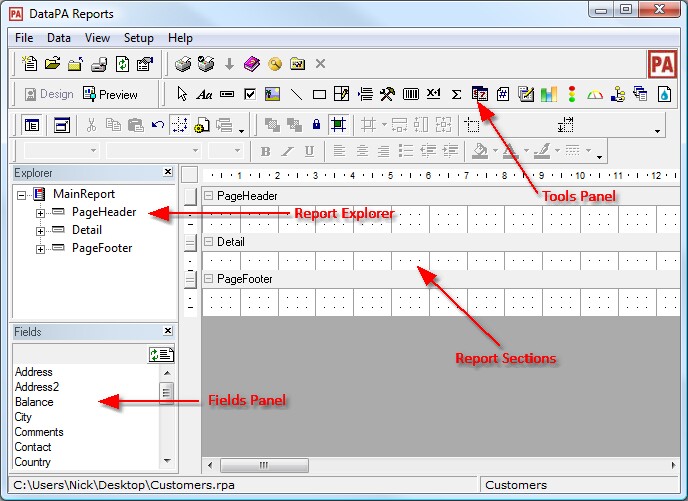This screenshot has width=688, height=501.
Task: Switch to Preview mode
Action: tap(111, 94)
